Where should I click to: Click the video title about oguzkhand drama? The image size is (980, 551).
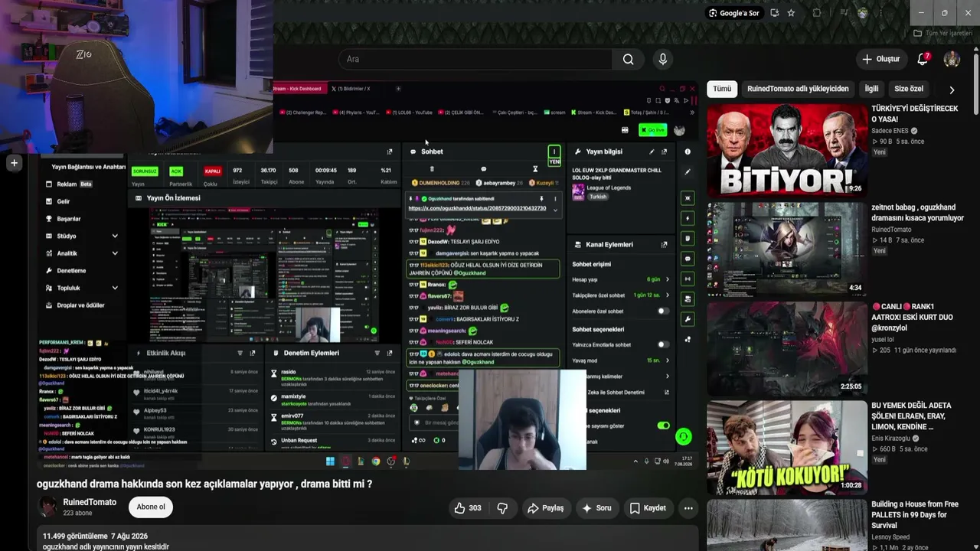[204, 484]
